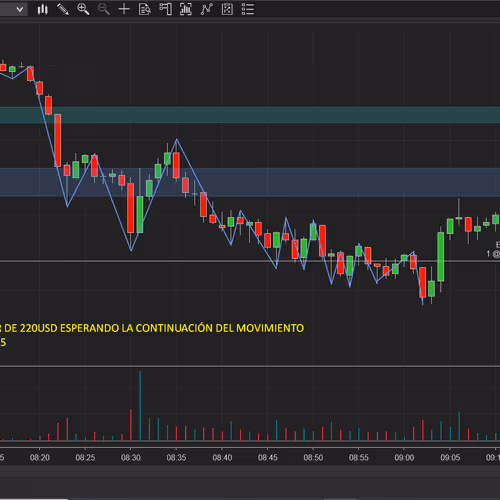The width and height of the screenshot is (500, 500).
Task: Open the bar type candlestick icon
Action: click(42, 9)
